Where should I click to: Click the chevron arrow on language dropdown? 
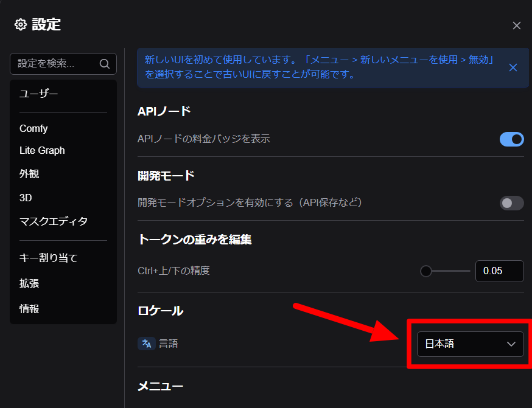pos(511,344)
